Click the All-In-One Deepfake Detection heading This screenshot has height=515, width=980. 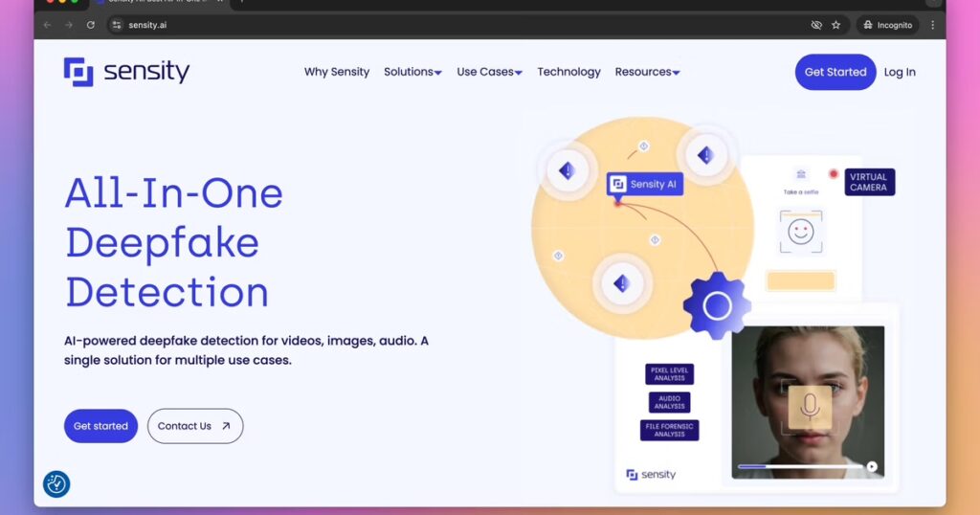click(174, 242)
